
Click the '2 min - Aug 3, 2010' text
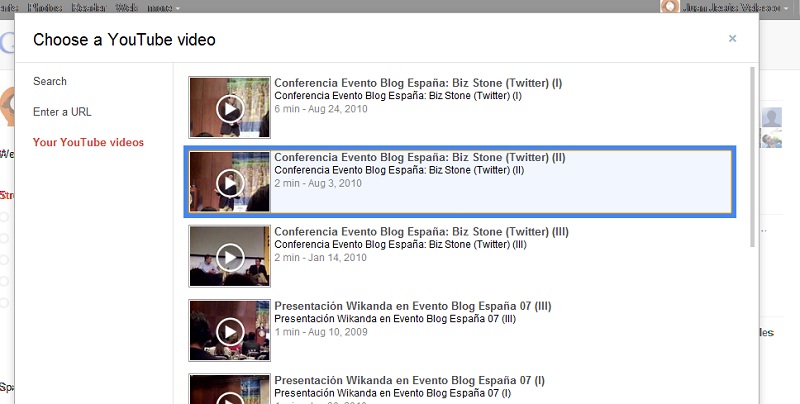[x=318, y=183]
